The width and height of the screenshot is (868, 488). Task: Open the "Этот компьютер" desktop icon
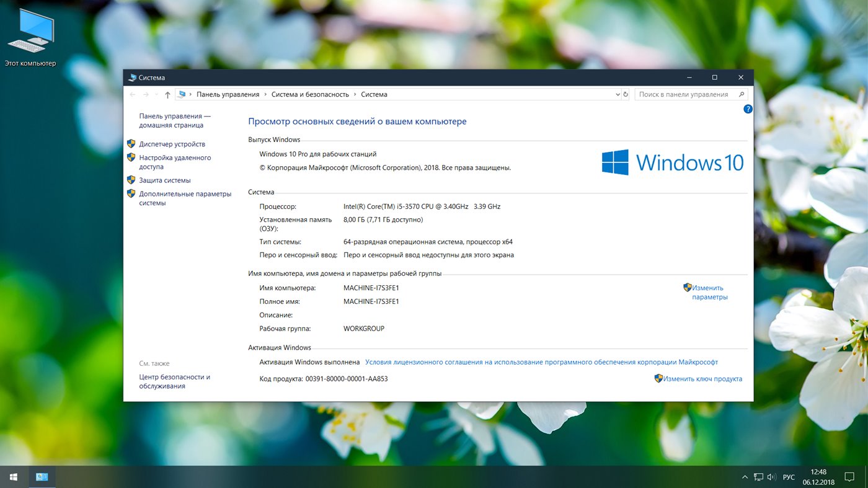pyautogui.click(x=30, y=37)
